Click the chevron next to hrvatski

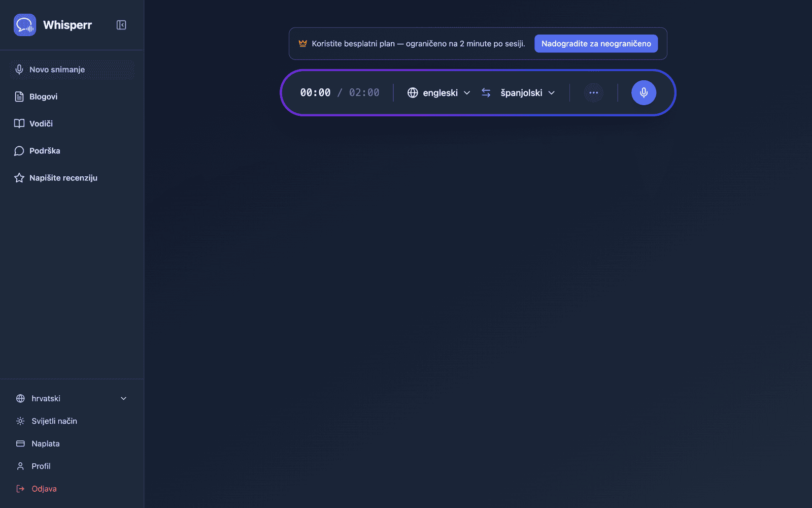(123, 398)
